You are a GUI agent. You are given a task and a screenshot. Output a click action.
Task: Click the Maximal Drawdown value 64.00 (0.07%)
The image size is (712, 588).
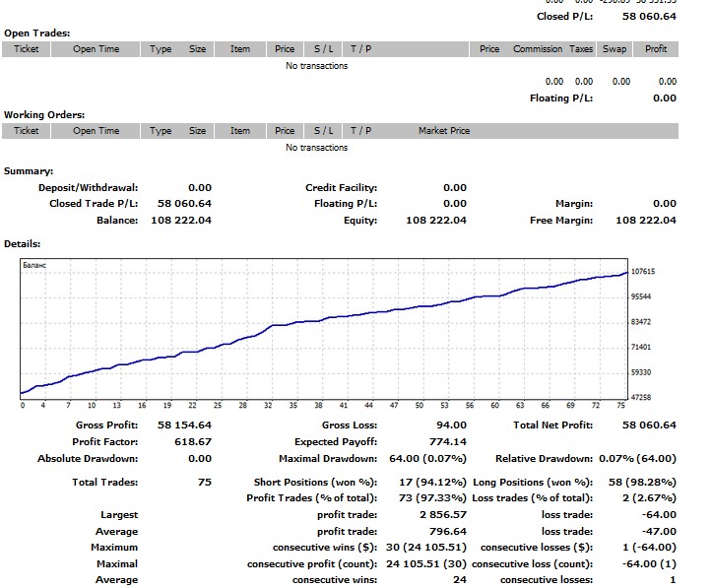click(427, 459)
